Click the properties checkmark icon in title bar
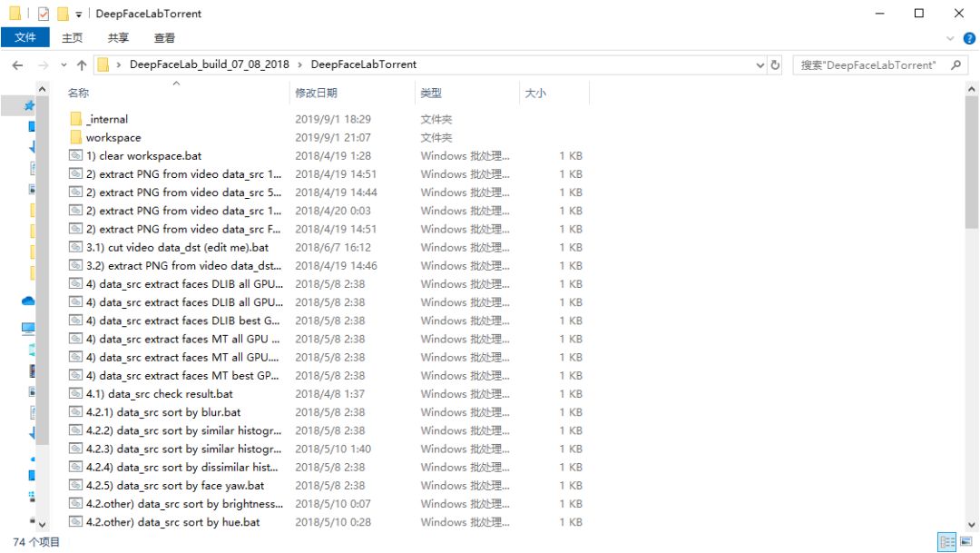This screenshot has height=553, width=980. tap(44, 13)
